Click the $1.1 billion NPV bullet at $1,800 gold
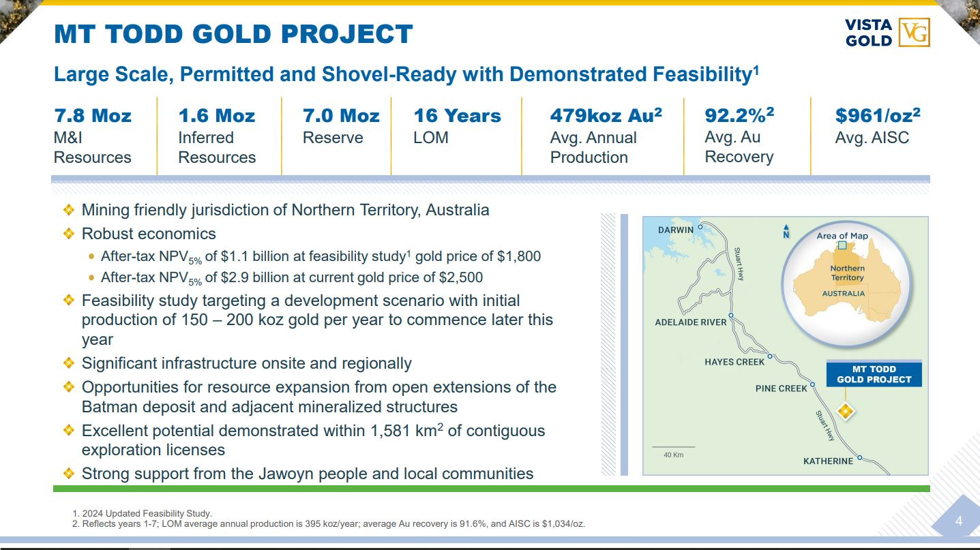Screen dimensions: 980x550 coord(321,257)
